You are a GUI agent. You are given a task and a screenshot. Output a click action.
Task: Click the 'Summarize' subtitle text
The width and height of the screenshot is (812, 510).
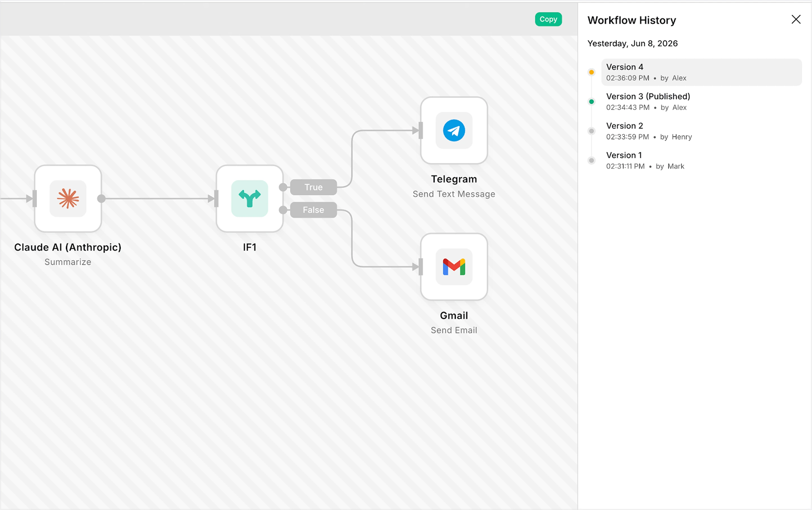click(x=68, y=262)
